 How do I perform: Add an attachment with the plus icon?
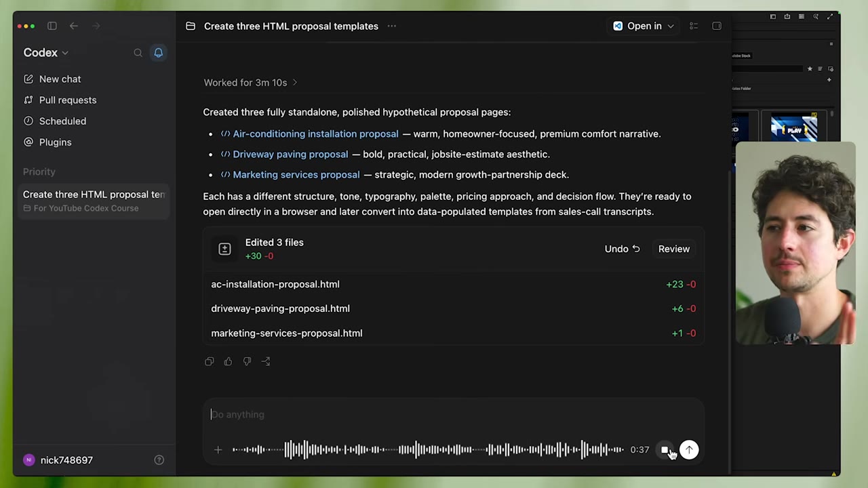tap(218, 449)
